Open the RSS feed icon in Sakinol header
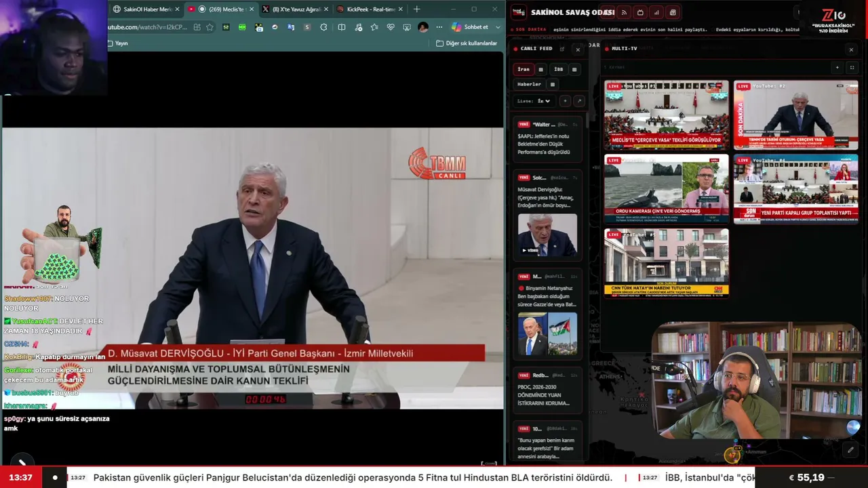868x488 pixels. coord(624,12)
